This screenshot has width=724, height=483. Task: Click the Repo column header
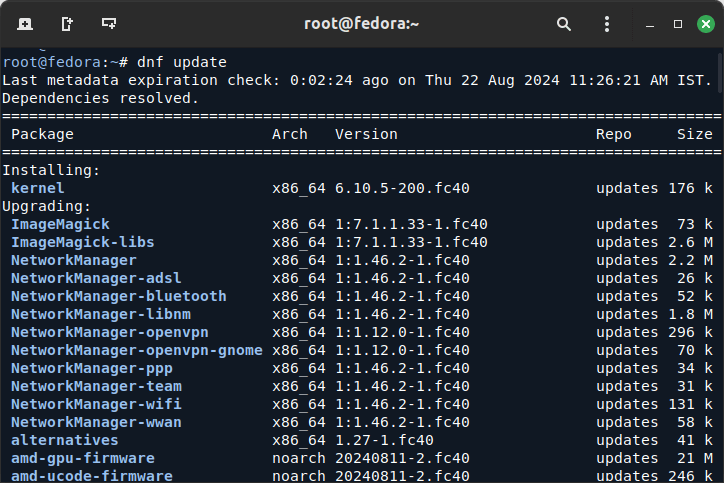pos(614,134)
